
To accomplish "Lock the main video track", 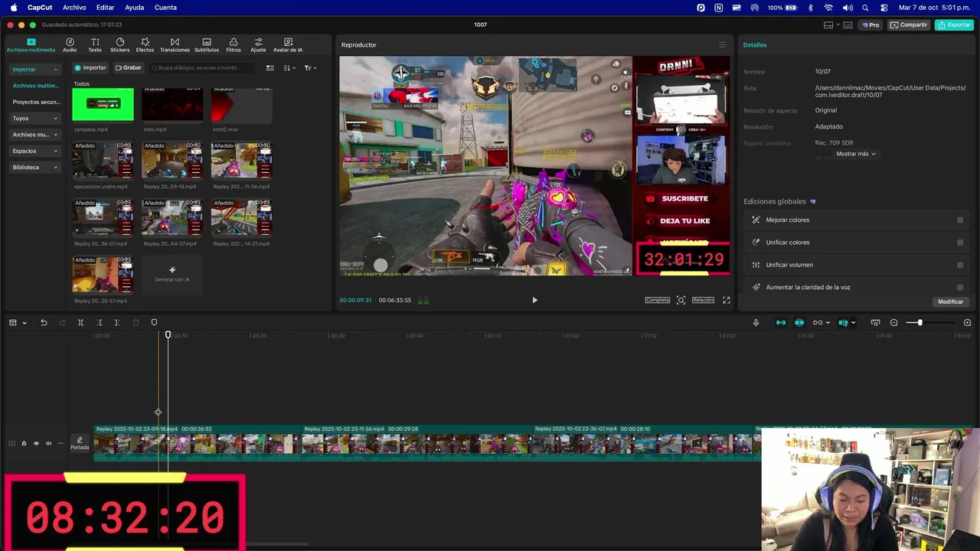I will pyautogui.click(x=24, y=443).
